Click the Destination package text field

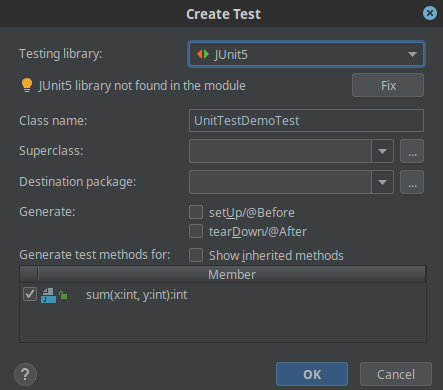[x=280, y=182]
